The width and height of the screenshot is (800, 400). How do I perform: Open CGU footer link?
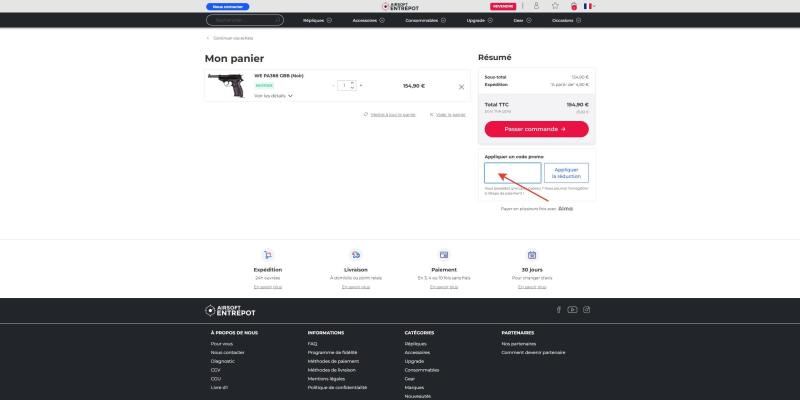point(215,379)
